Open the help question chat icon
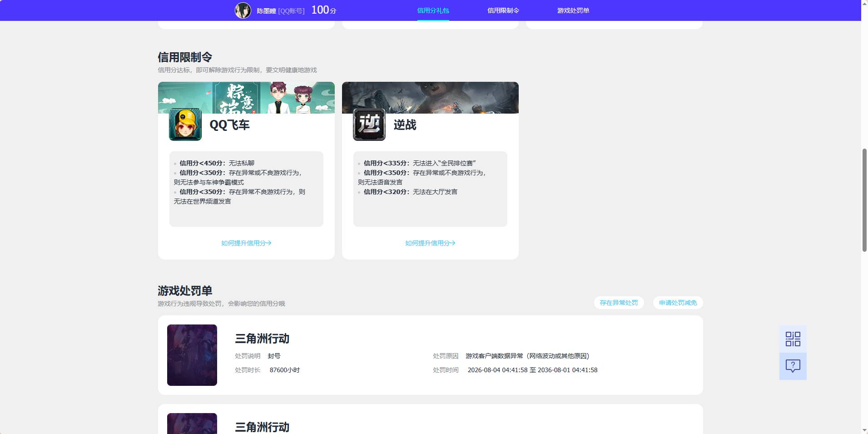The height and width of the screenshot is (434, 868). [x=793, y=366]
